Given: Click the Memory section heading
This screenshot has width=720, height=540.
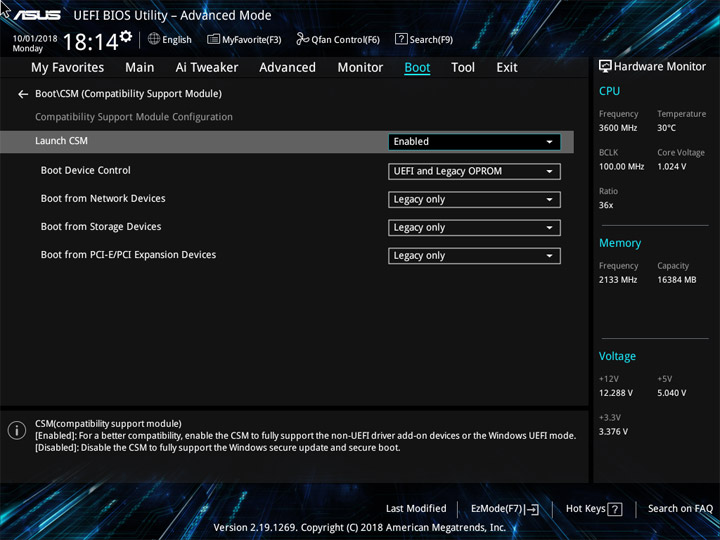Looking at the screenshot, I should (x=620, y=243).
